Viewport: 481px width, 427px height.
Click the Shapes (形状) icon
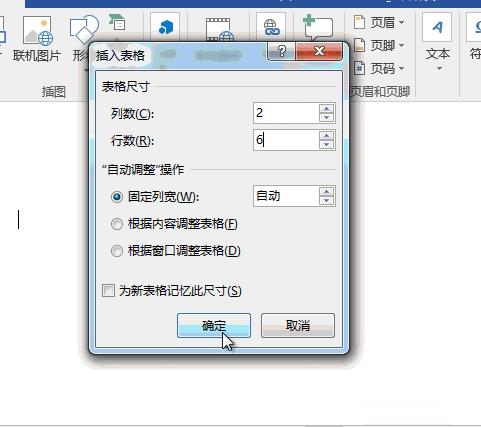83,29
